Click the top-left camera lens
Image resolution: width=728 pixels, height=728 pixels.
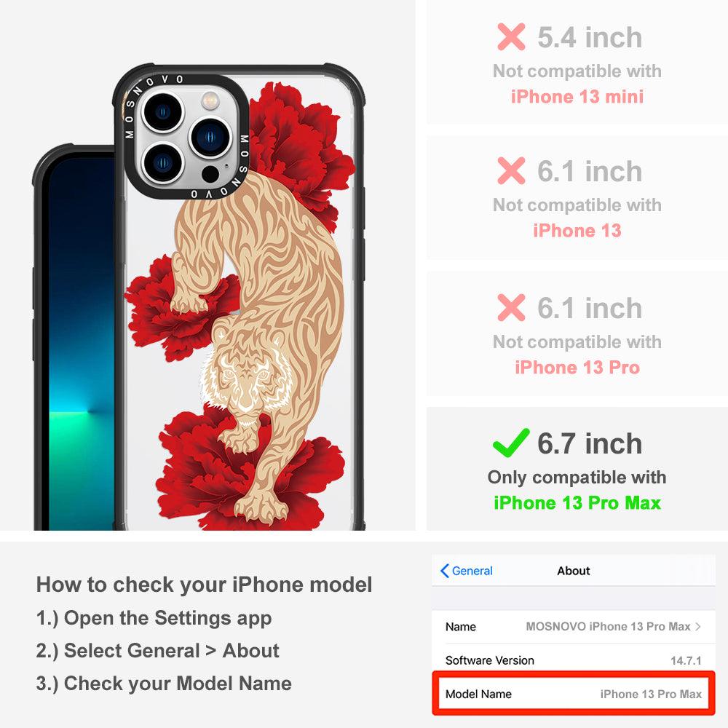click(x=162, y=112)
